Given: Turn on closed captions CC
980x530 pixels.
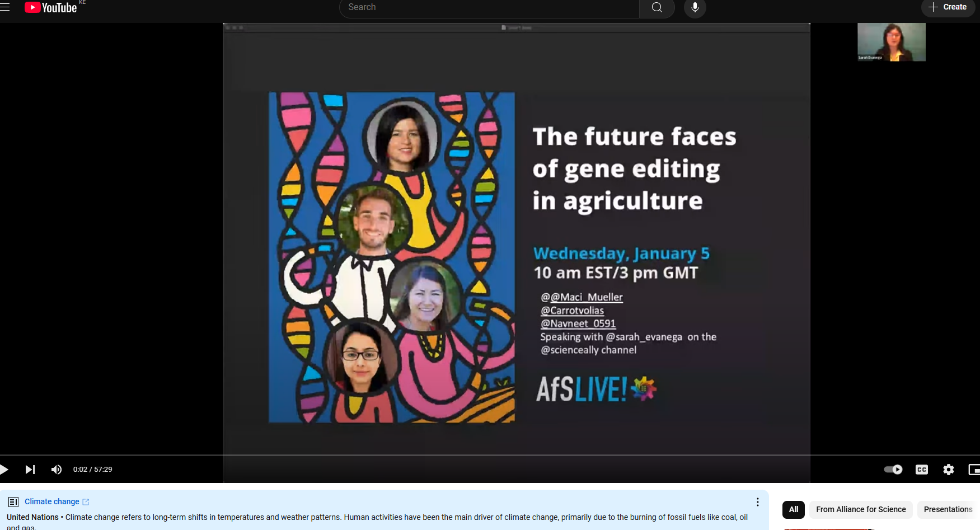Looking at the screenshot, I should [x=922, y=470].
